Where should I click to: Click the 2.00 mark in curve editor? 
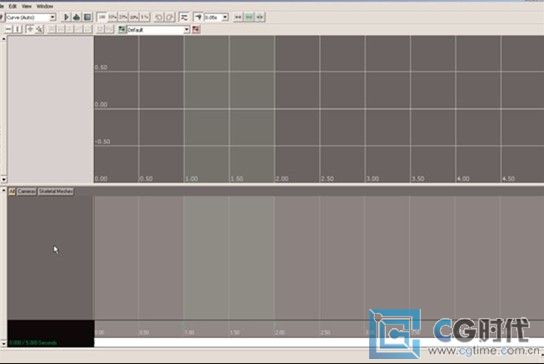282,179
